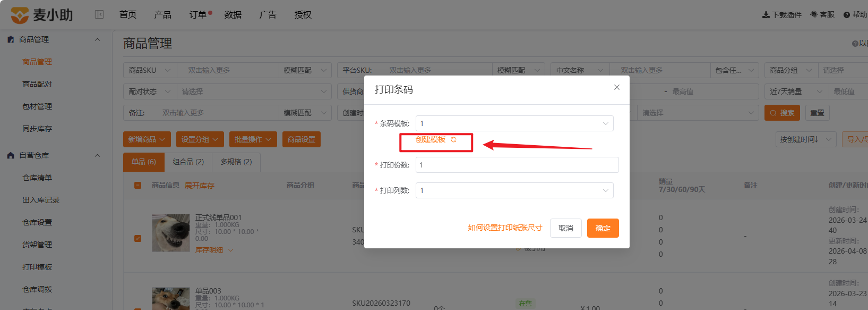Screen dimensions: 868x310
Task: Click the 打印份数 input field
Action: pyautogui.click(x=517, y=165)
